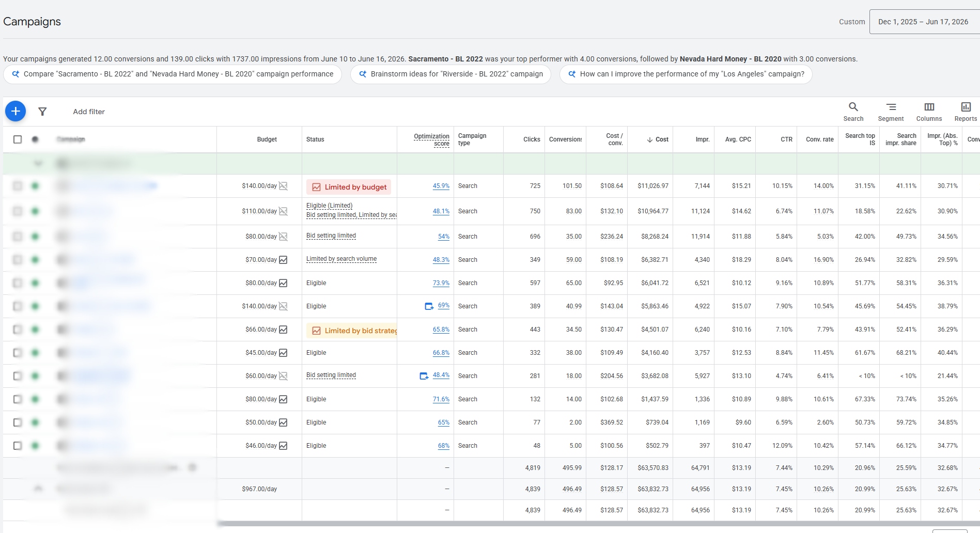The width and height of the screenshot is (980, 533).
Task: Toggle the select-all campaigns checkbox
Action: click(18, 139)
